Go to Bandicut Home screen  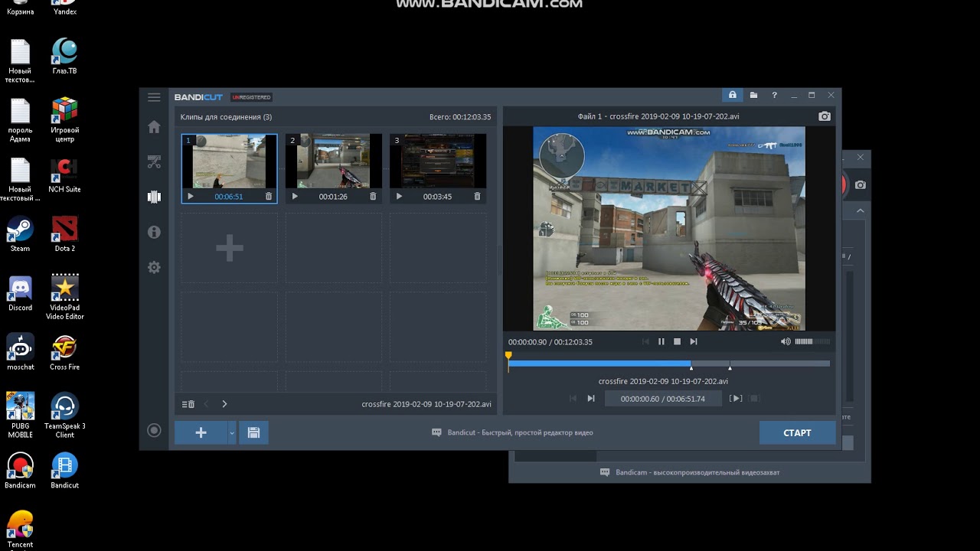[154, 127]
